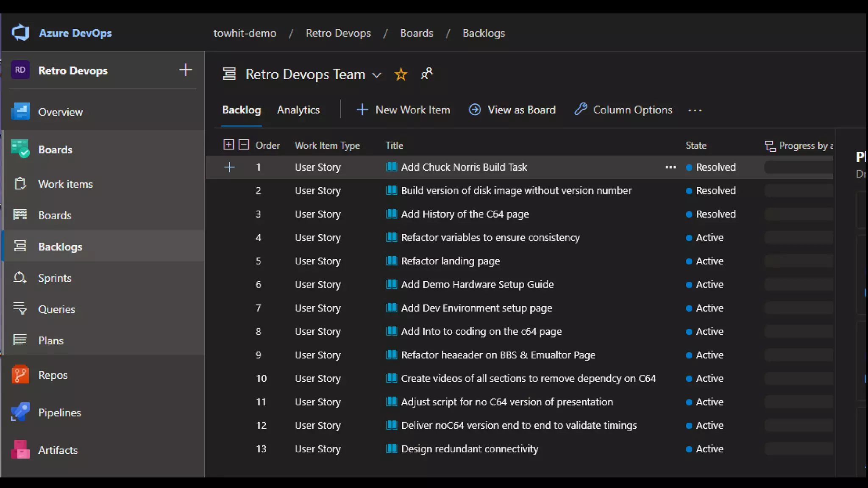
Task: Open the Overview hub icon
Action: tap(20, 112)
